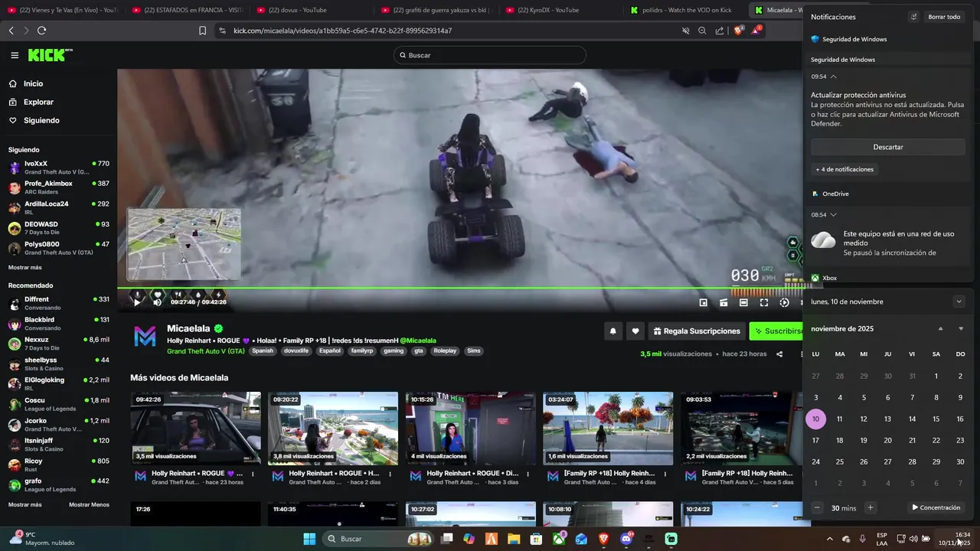Select November 15 in the calendar
Screen dimensions: 980x551
pos(936,419)
